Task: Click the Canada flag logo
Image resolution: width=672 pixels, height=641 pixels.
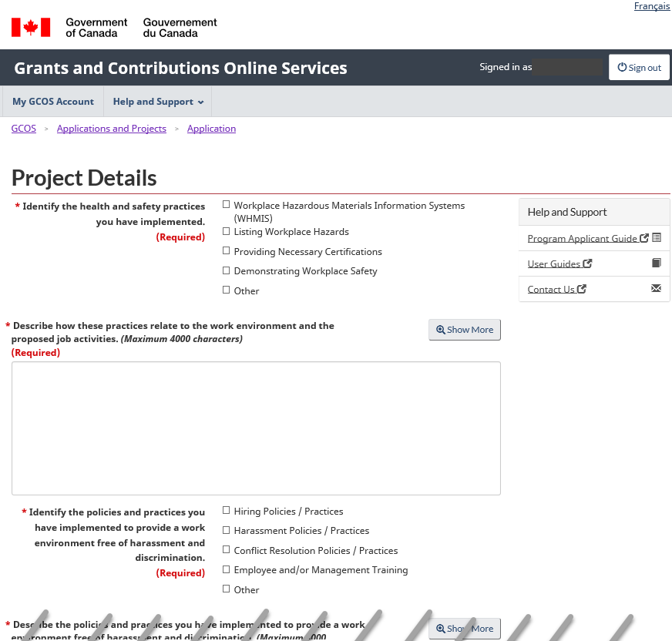Action: click(x=31, y=27)
